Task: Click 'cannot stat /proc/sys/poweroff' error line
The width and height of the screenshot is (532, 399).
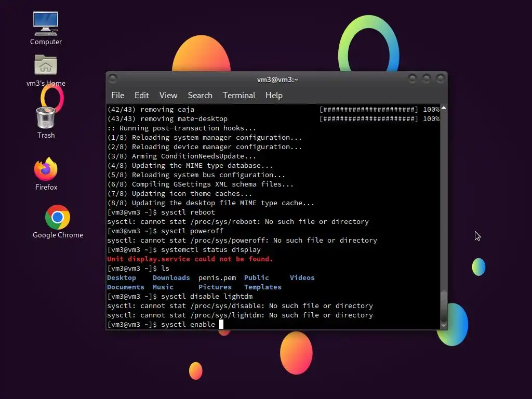Action: point(242,240)
